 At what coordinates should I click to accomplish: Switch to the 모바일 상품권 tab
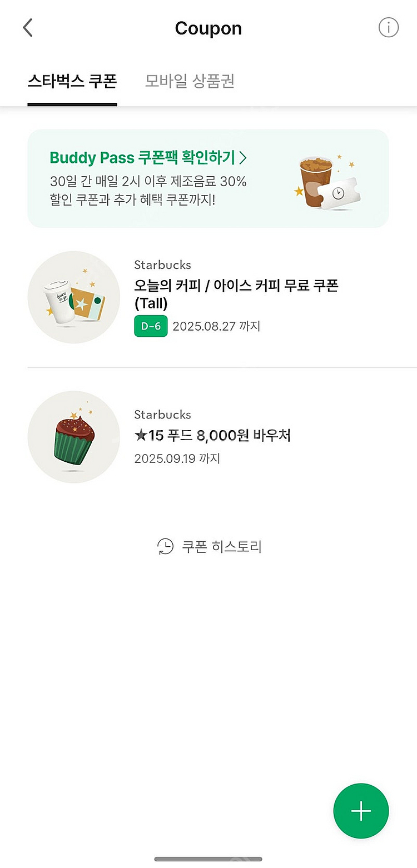pyautogui.click(x=190, y=81)
